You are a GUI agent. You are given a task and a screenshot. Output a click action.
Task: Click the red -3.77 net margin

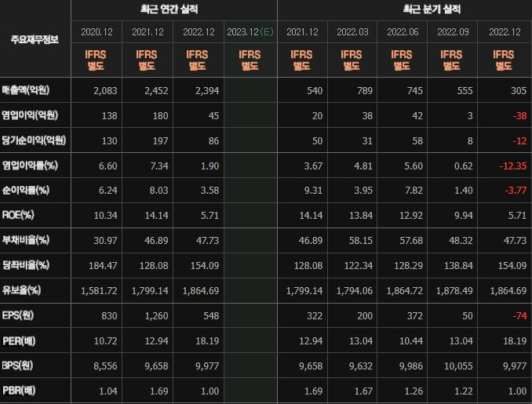point(516,191)
